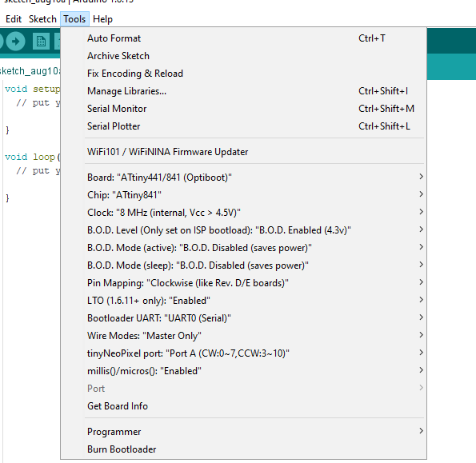Click the disabled Port item
The image size is (476, 463).
click(243, 389)
